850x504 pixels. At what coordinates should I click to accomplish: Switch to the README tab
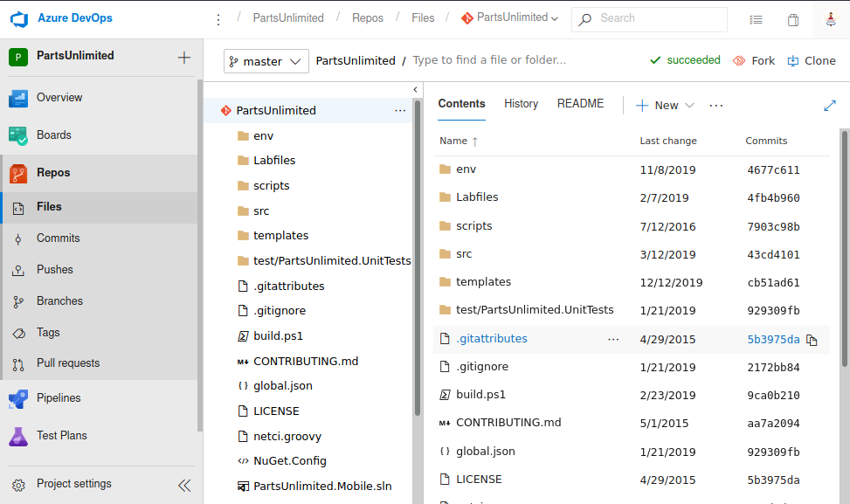pyautogui.click(x=580, y=104)
